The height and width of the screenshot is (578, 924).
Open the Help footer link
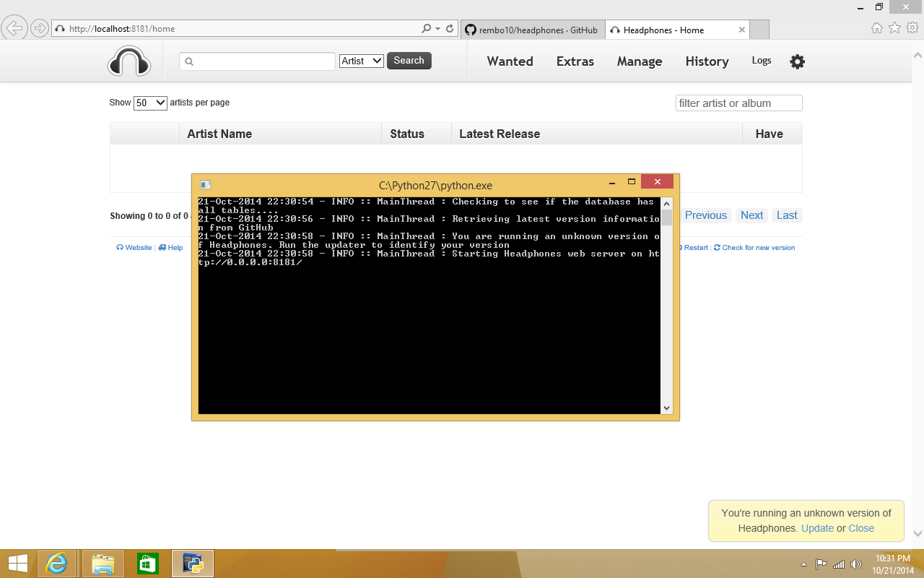pyautogui.click(x=171, y=247)
